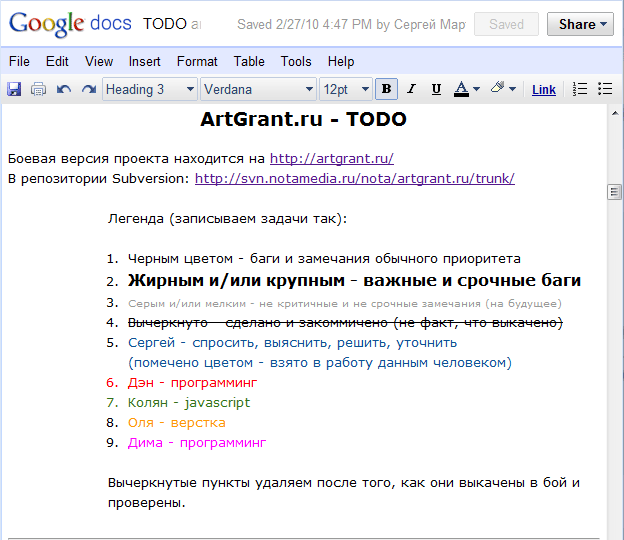
Task: Follow the http://artgrant.ru/ link
Action: 331,158
